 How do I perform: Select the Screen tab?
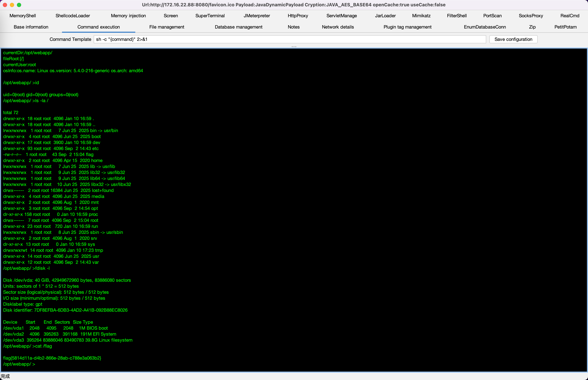tap(171, 15)
